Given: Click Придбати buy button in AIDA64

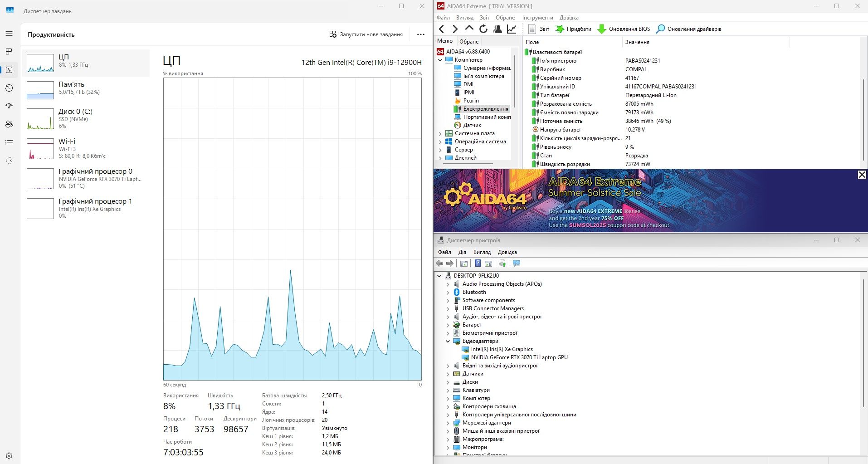Looking at the screenshot, I should 573,29.
